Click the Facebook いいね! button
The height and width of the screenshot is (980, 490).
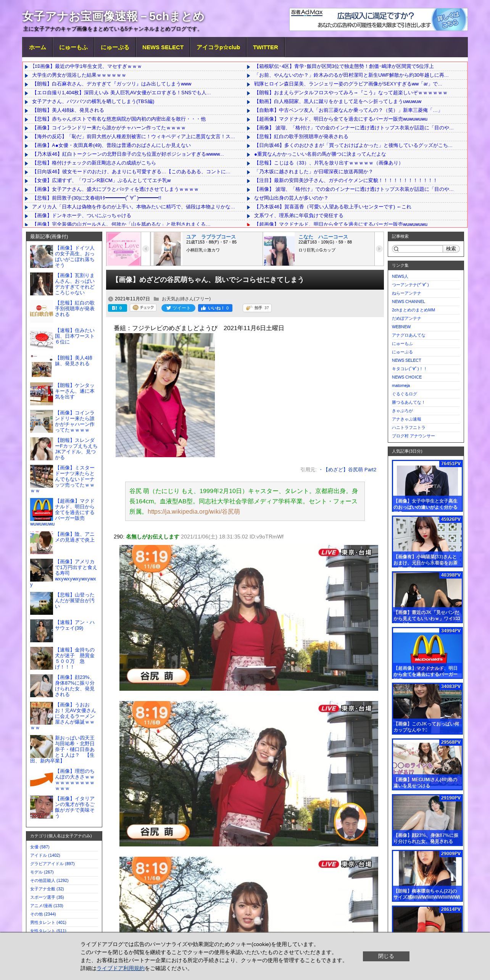pyautogui.click(x=215, y=308)
